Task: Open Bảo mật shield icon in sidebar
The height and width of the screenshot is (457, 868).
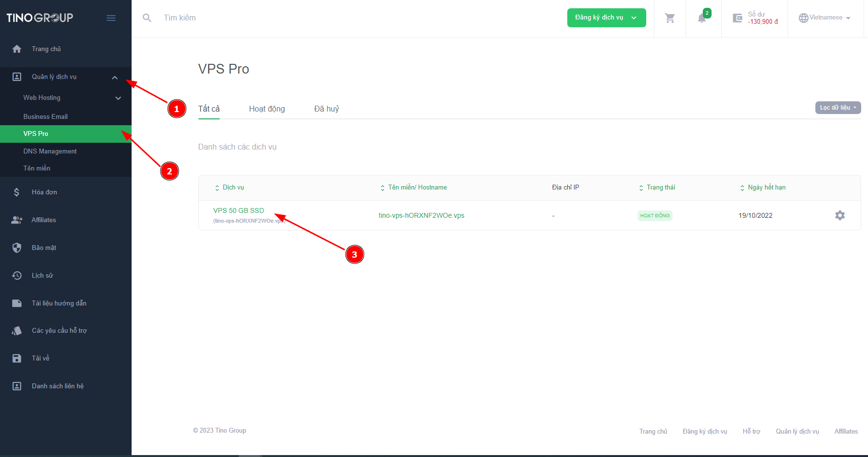Action: [x=17, y=248]
